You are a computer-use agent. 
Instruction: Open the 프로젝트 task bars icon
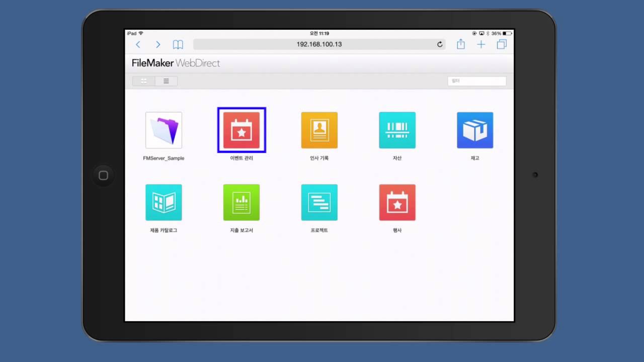point(319,203)
